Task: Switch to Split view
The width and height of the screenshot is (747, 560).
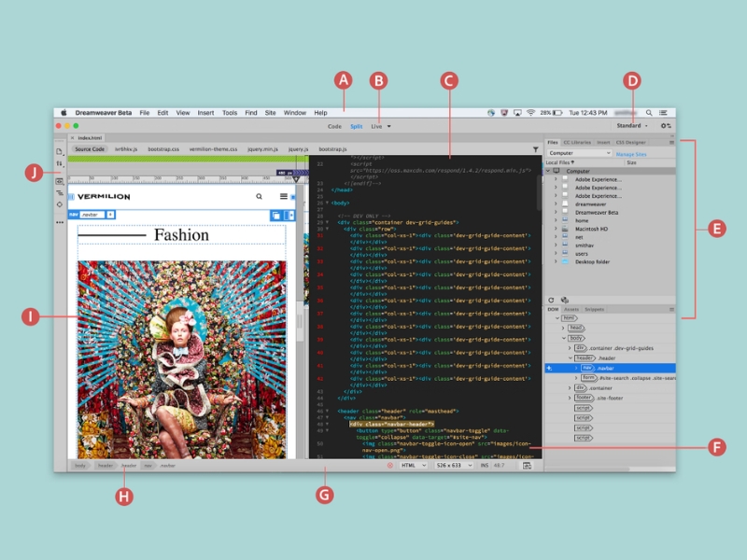Action: 357,126
